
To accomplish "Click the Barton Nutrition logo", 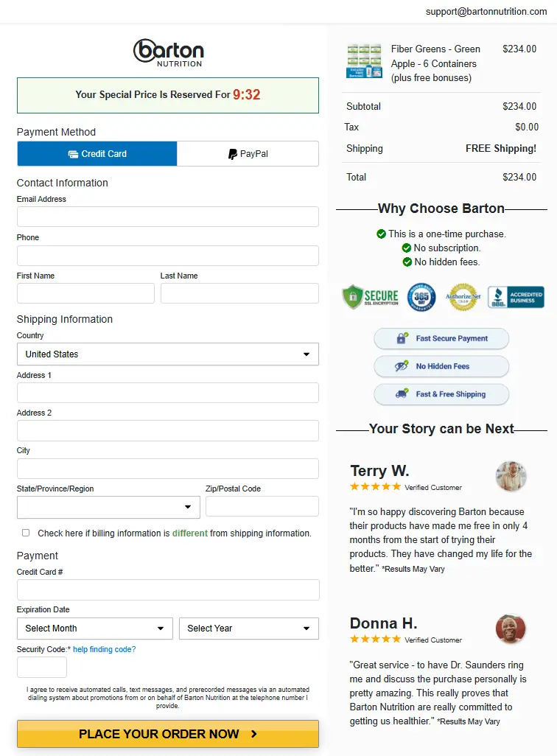I will (x=168, y=52).
